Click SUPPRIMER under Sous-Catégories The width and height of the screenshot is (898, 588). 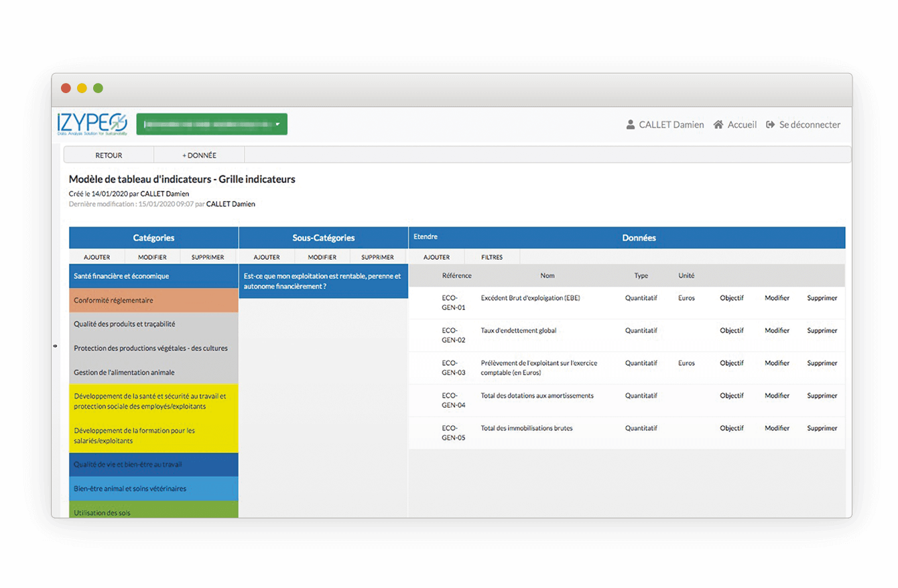(377, 257)
